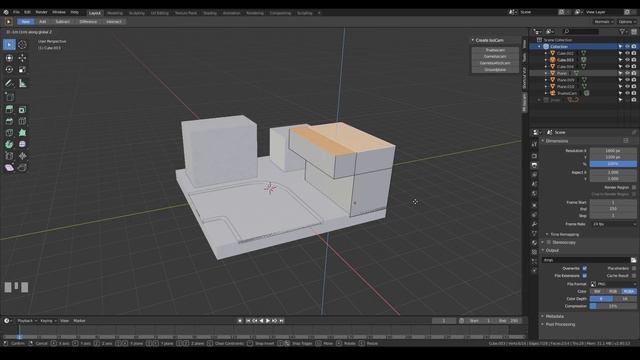The image size is (640, 360).
Task: Select the Smooth tool
Action: 22,144
